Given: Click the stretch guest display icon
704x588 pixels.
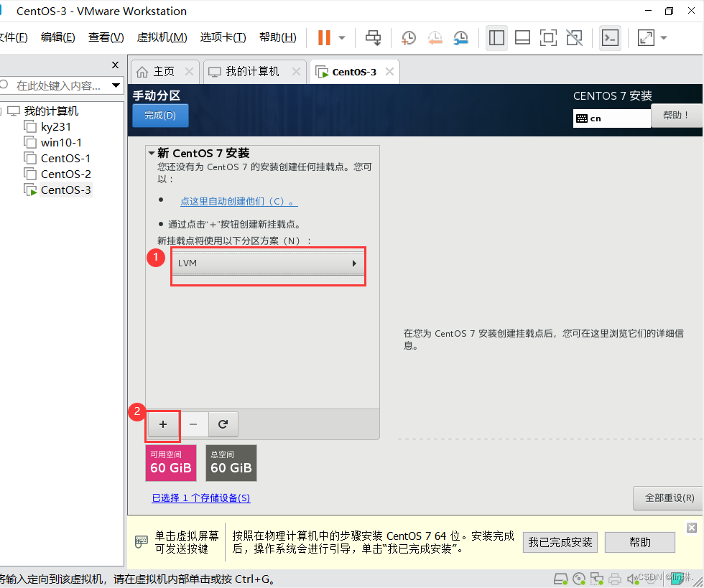Looking at the screenshot, I should [x=646, y=38].
